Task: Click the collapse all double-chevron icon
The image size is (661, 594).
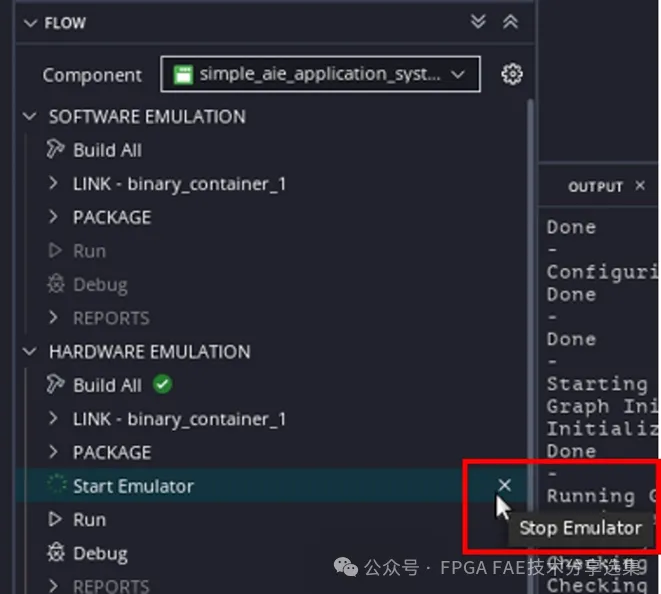Action: click(x=510, y=22)
